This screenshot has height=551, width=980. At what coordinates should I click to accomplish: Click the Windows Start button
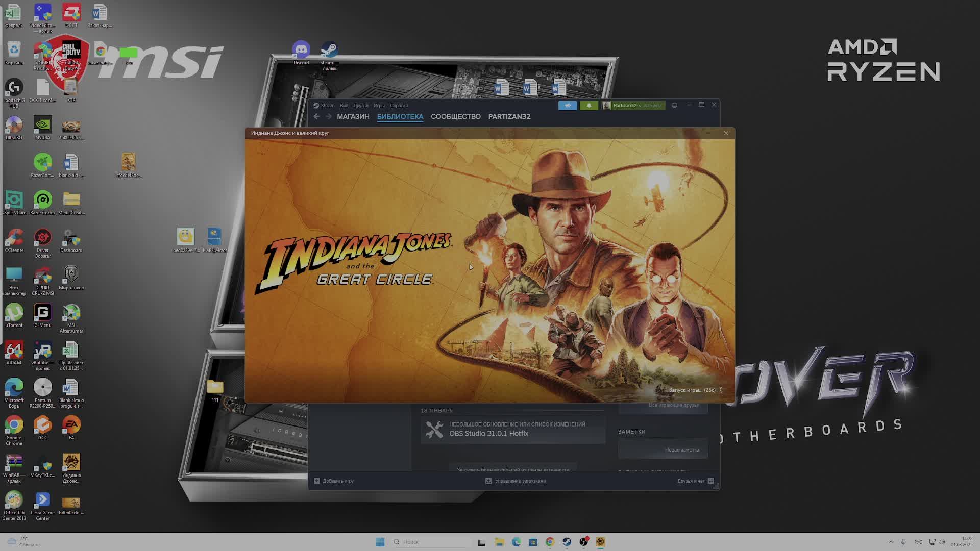(380, 542)
